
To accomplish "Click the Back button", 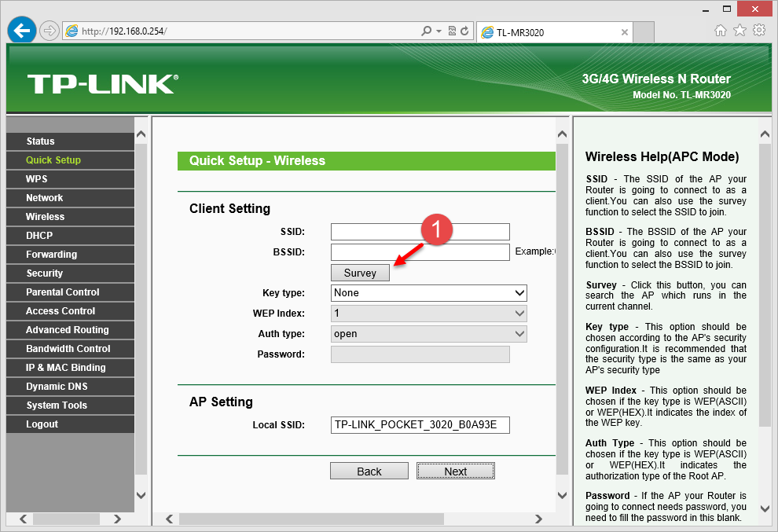I will 369,471.
